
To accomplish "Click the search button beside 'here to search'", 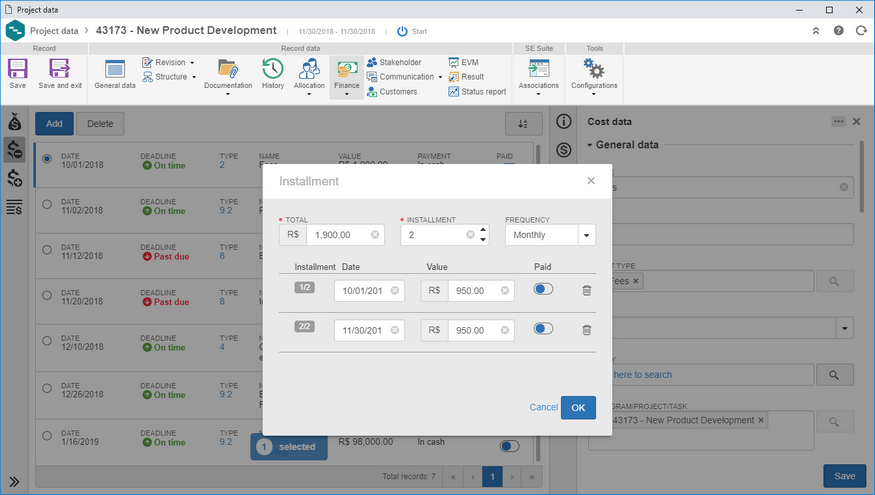I will [834, 375].
